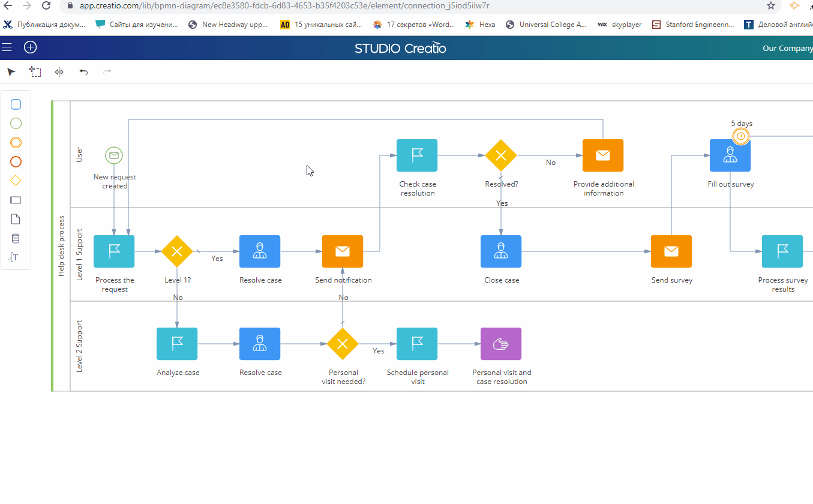The height and width of the screenshot is (504, 813).
Task: Undo the last diagram change
Action: tap(83, 72)
